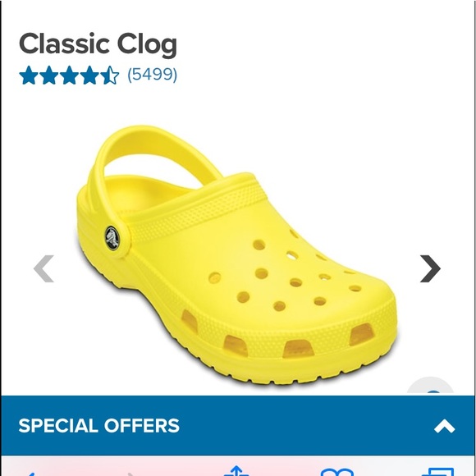Tap the crocodile logo rivet on the clog

tap(112, 238)
